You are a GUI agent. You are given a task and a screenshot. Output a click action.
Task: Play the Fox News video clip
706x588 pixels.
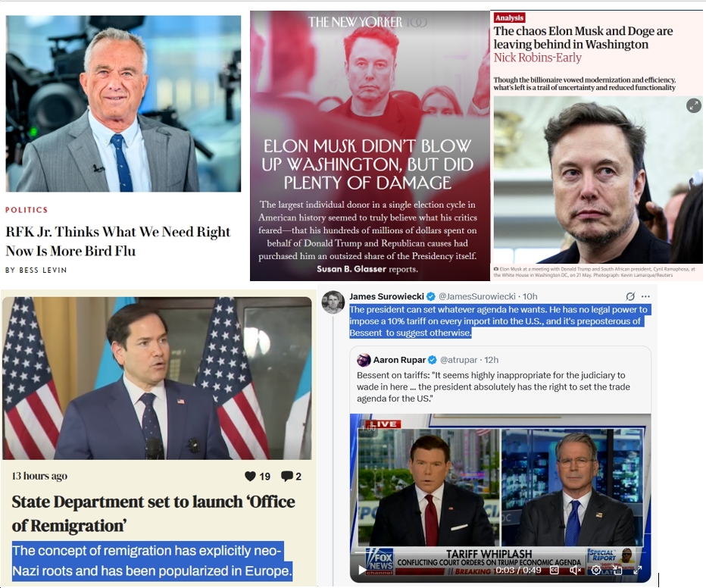362,570
